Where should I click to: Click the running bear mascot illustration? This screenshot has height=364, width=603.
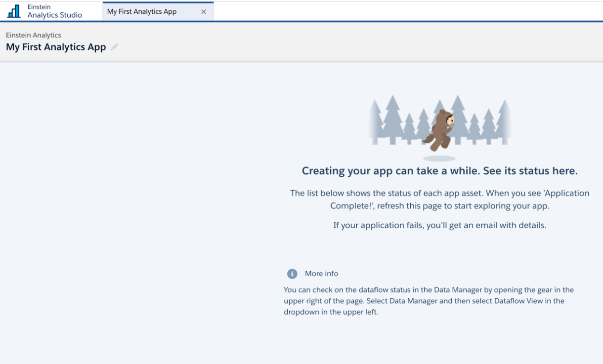439,130
